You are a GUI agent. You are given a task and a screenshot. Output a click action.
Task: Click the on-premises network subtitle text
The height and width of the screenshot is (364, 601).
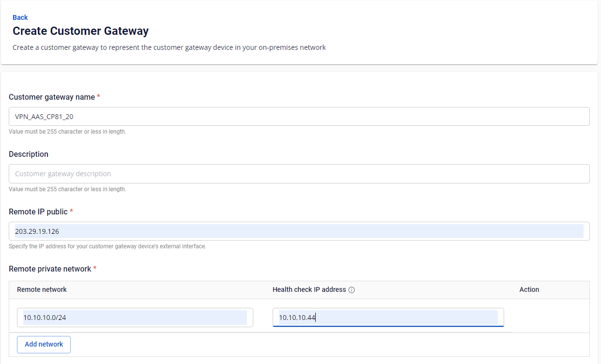click(169, 47)
